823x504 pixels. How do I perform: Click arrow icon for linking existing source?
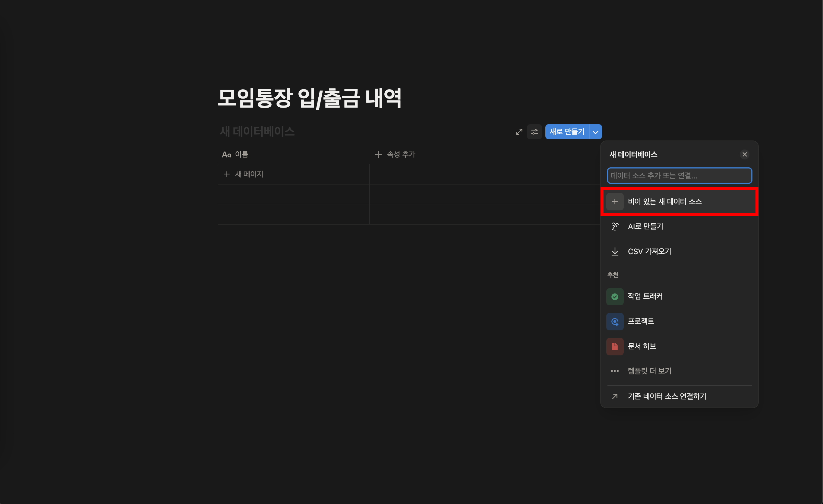(615, 396)
